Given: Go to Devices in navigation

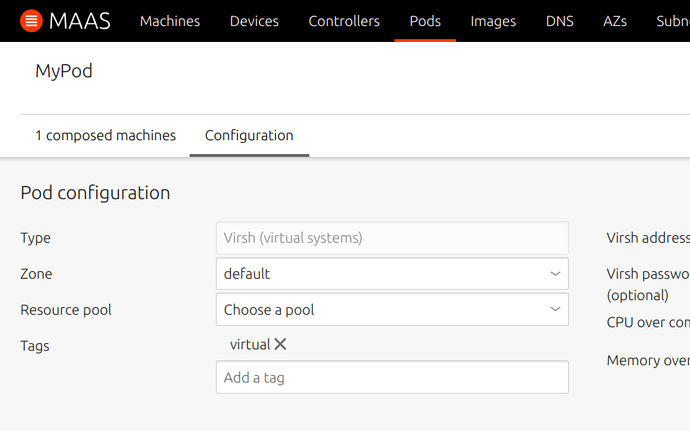Looking at the screenshot, I should pos(254,21).
